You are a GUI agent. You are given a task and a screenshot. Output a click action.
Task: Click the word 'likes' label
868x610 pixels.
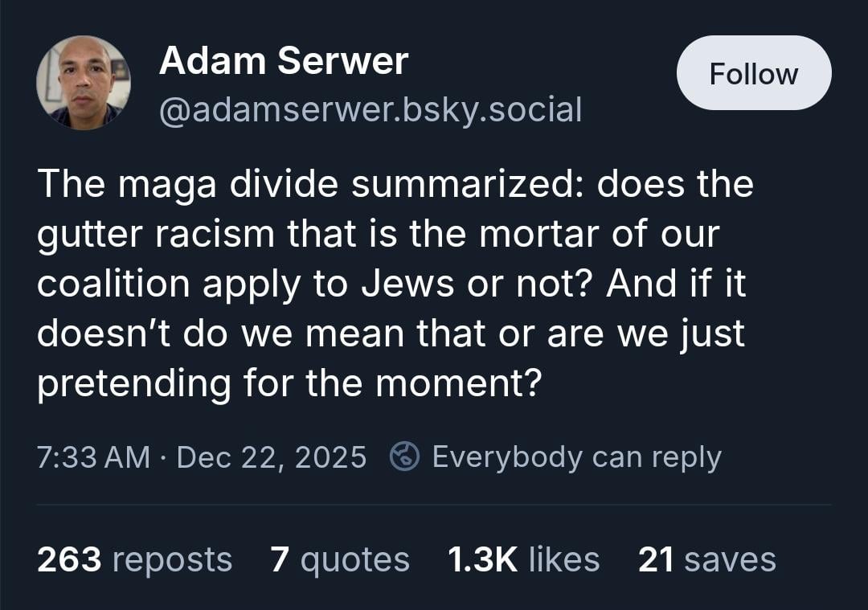(563, 559)
